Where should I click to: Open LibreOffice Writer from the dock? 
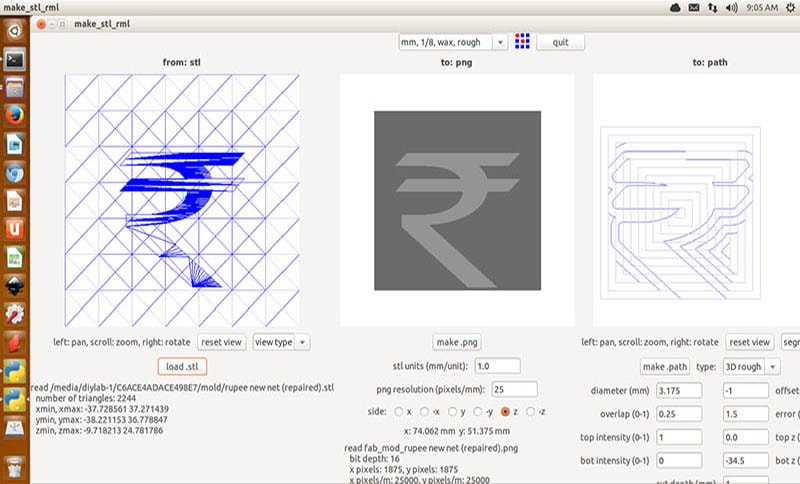point(14,144)
